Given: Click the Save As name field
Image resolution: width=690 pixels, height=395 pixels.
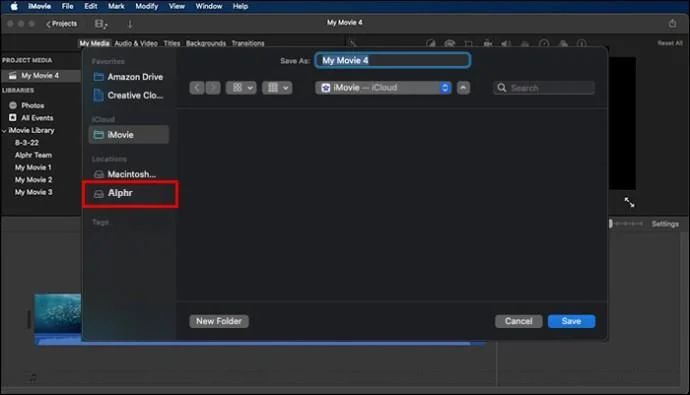Looking at the screenshot, I should tap(393, 60).
